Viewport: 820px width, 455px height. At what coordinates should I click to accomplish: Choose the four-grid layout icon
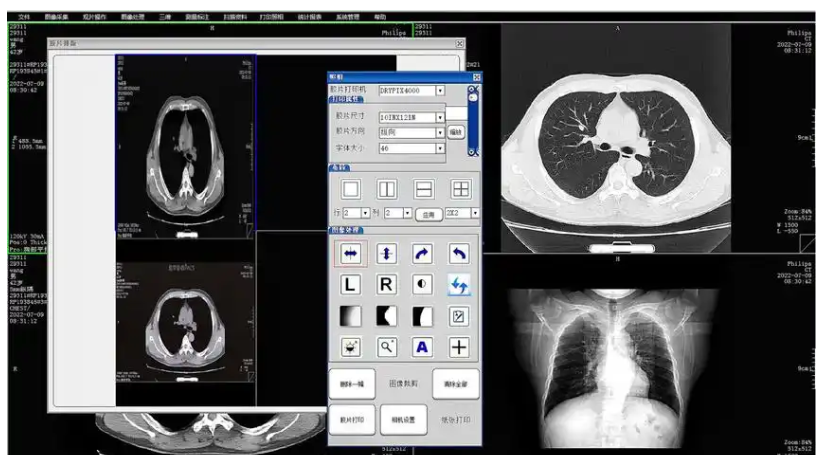461,189
